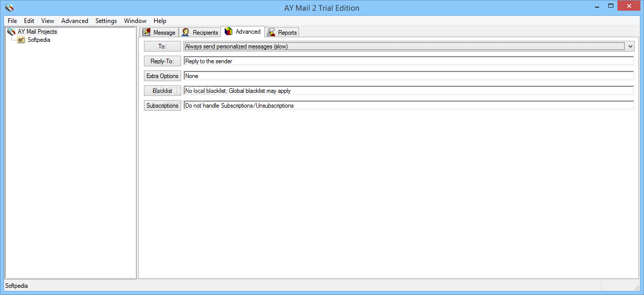Viewport: 644px width, 295px height.
Task: Click the Softpedia project icon in tree
Action: pyautogui.click(x=21, y=40)
